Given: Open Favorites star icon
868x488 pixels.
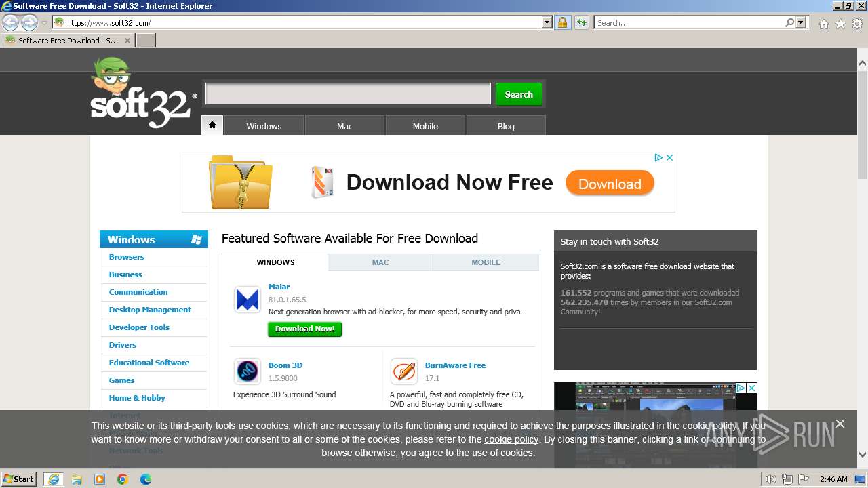Looking at the screenshot, I should click(840, 24).
